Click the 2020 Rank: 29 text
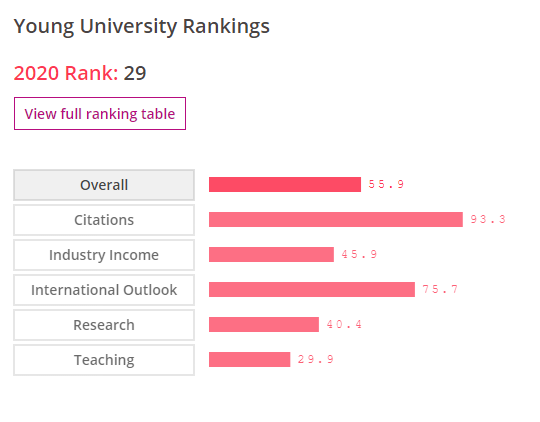Screen dimensions: 540x422 (80, 73)
